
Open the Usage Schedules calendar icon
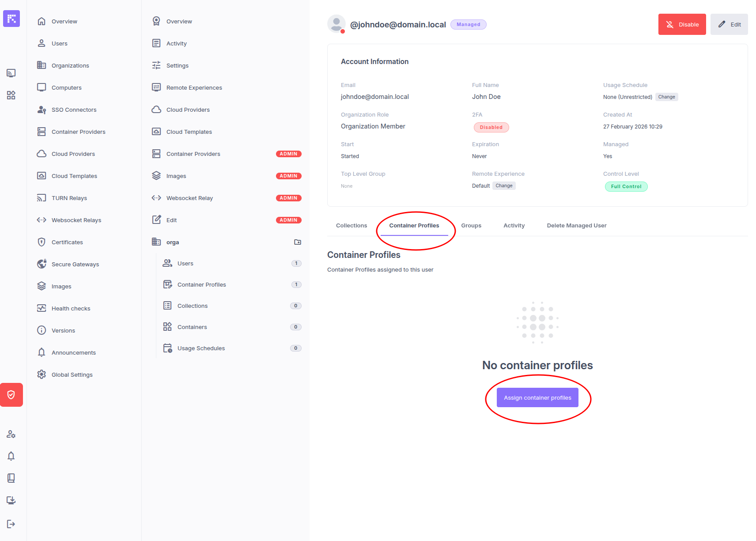tap(167, 348)
